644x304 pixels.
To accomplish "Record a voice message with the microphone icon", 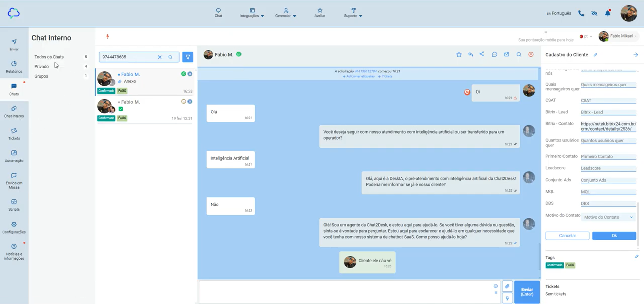I will (x=507, y=298).
